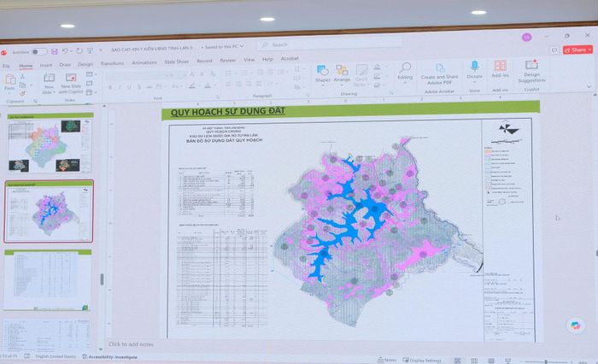Viewport: 598px width, 364px height.
Task: Click the Reset slide icon
Action: [x=89, y=83]
